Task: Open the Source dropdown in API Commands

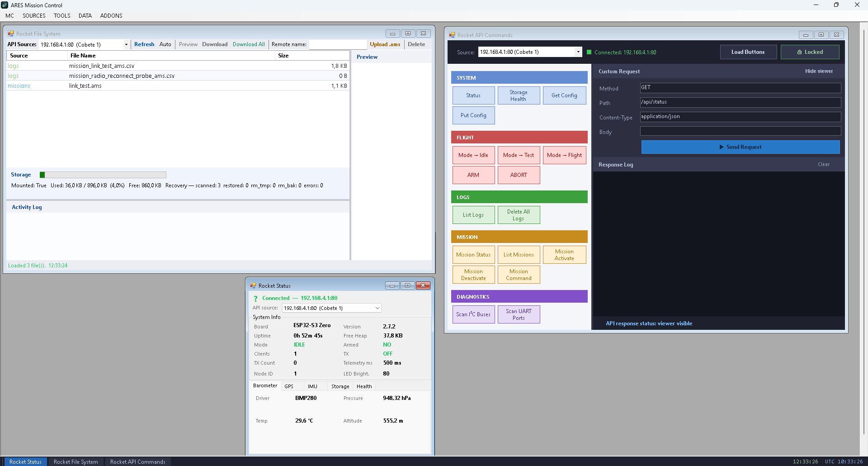Action: pos(578,52)
